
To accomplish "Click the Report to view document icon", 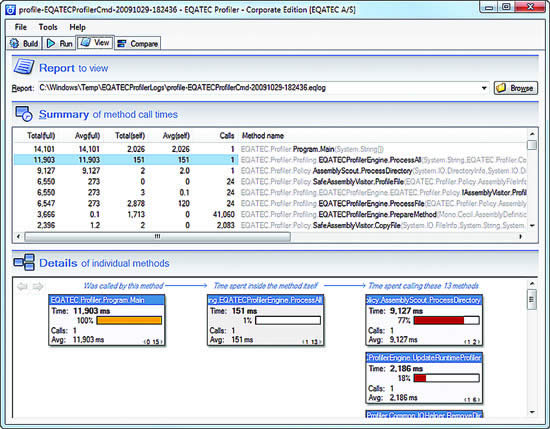I will pyautogui.click(x=24, y=67).
